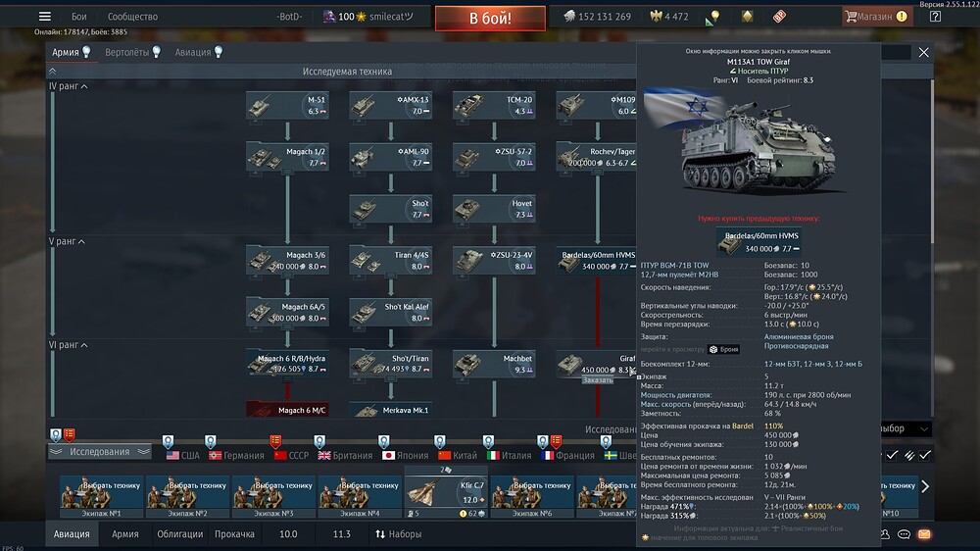Click the Броня armor view button
This screenshot has width=980, height=551.
[x=724, y=350]
